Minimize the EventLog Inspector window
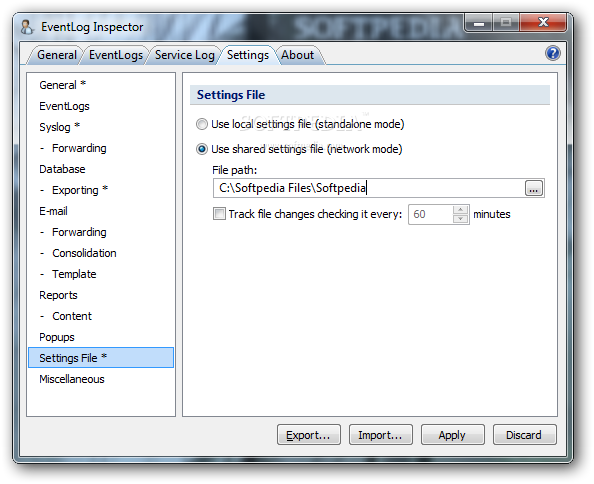 [479, 23]
